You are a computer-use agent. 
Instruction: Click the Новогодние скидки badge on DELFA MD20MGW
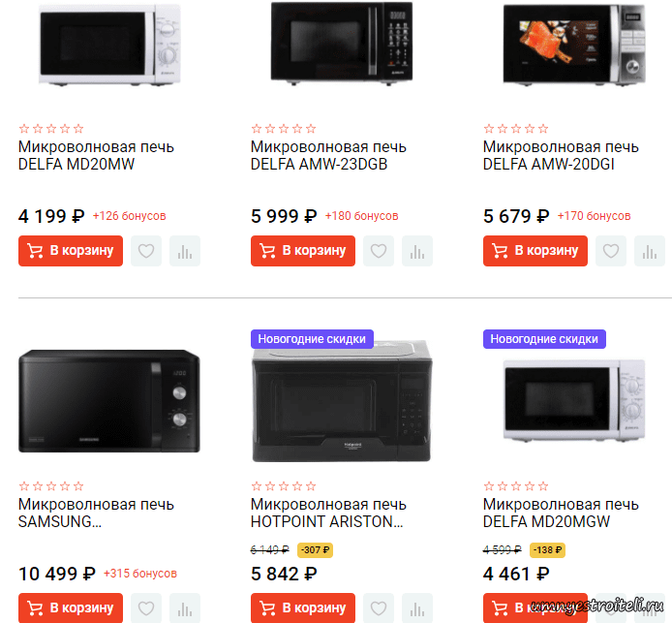pyautogui.click(x=544, y=339)
